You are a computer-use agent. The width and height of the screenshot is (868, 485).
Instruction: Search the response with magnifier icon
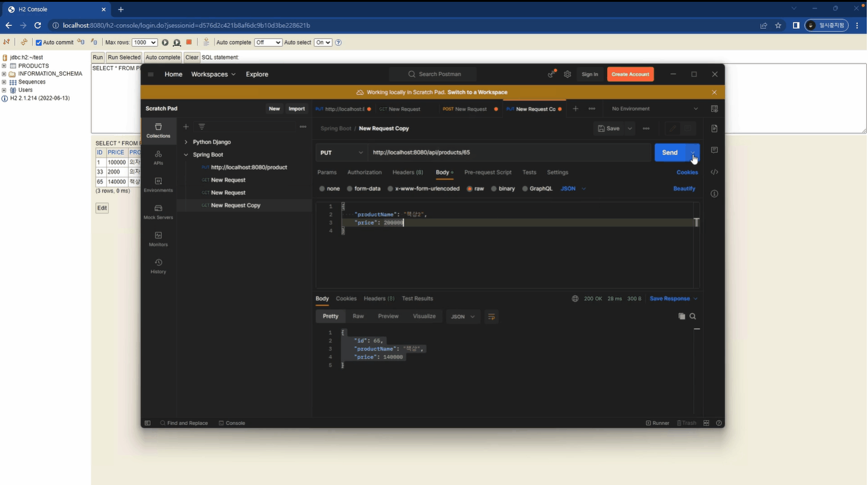pos(693,316)
